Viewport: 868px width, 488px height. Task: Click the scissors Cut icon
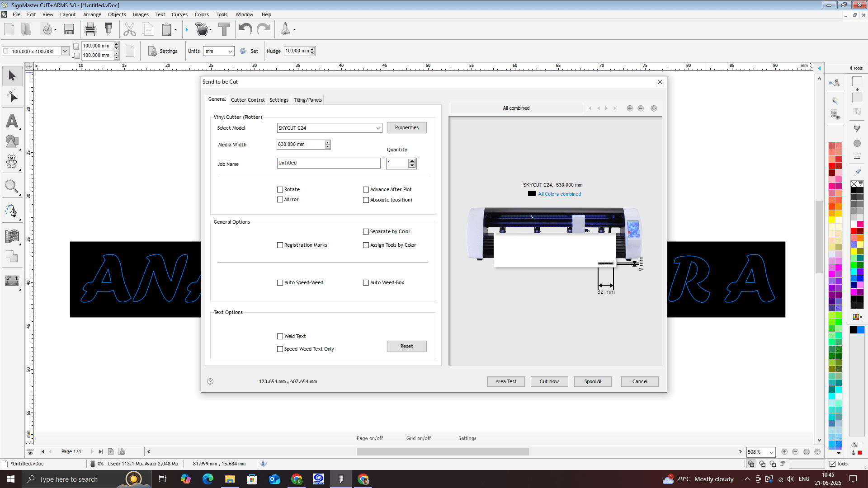tap(129, 30)
